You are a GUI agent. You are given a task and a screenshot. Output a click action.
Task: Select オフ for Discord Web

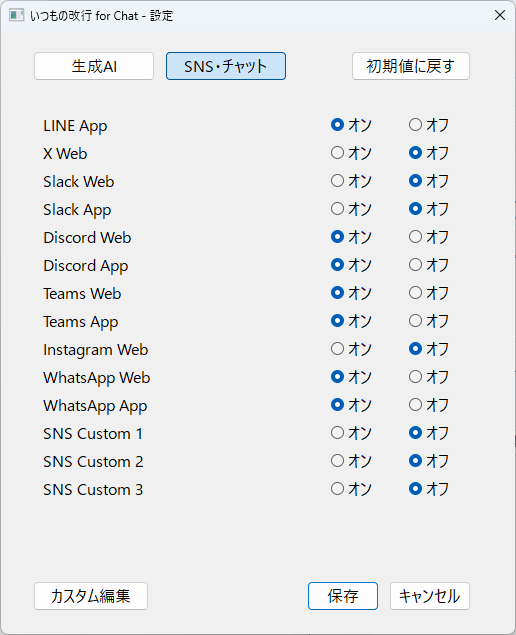click(429, 237)
